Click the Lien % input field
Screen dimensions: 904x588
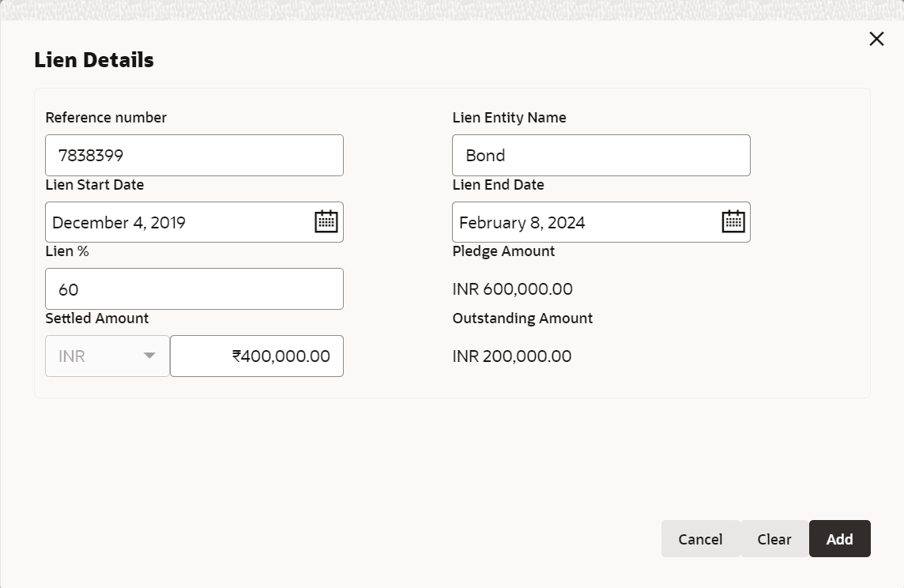[194, 288]
